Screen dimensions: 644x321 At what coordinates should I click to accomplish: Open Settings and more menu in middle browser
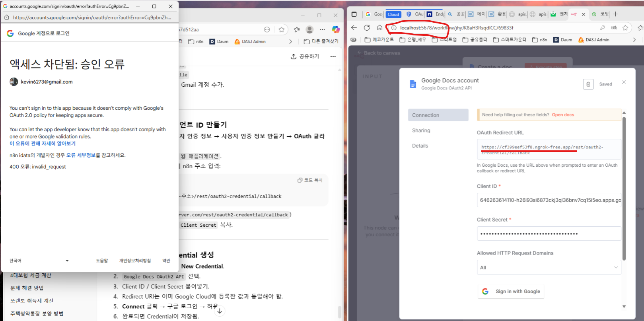[323, 29]
